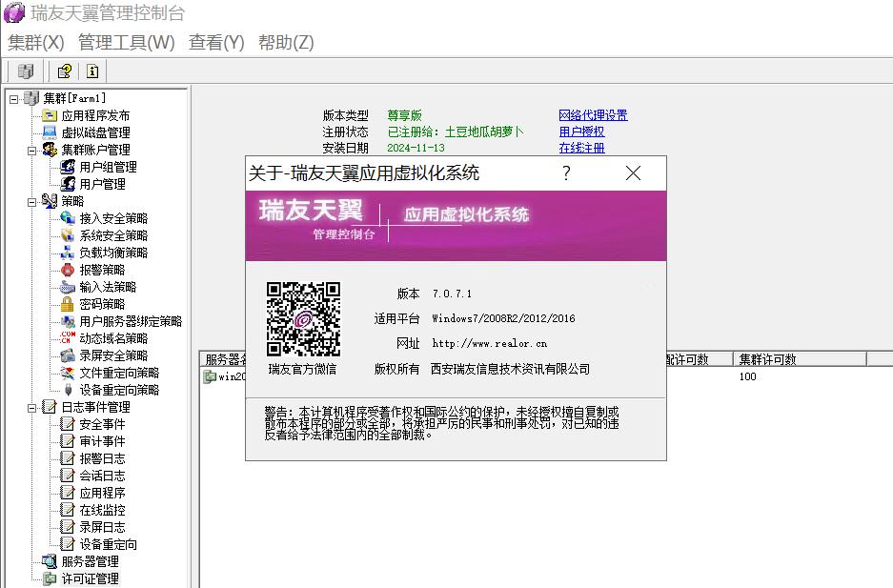Open the 网络代理设置 link
The height and width of the screenshot is (588, 893).
pos(593,115)
